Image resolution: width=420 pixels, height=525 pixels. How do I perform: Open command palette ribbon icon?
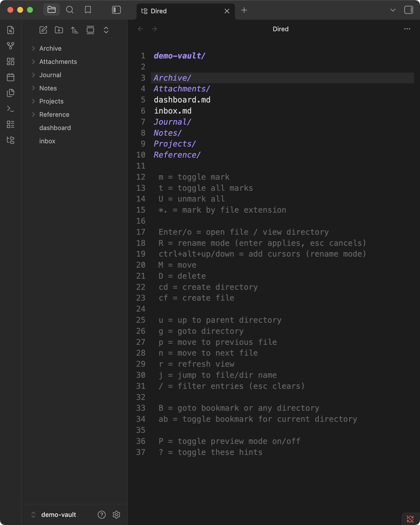(x=11, y=109)
